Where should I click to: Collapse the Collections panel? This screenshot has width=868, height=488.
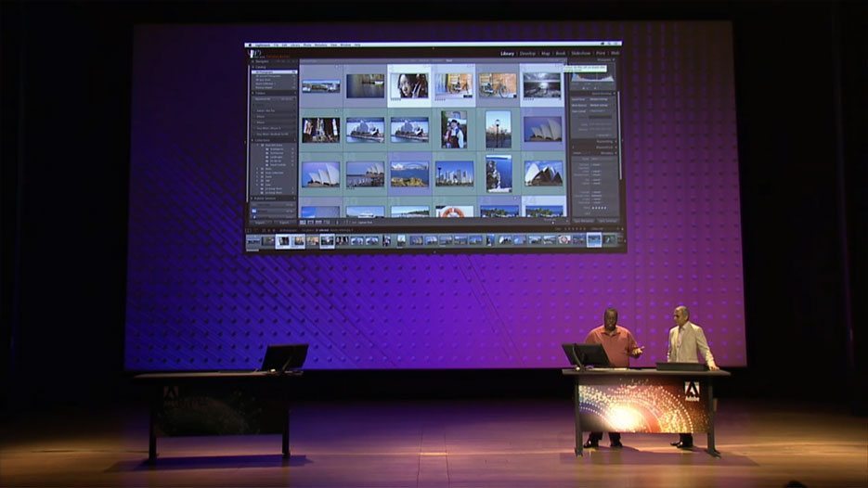[x=253, y=140]
